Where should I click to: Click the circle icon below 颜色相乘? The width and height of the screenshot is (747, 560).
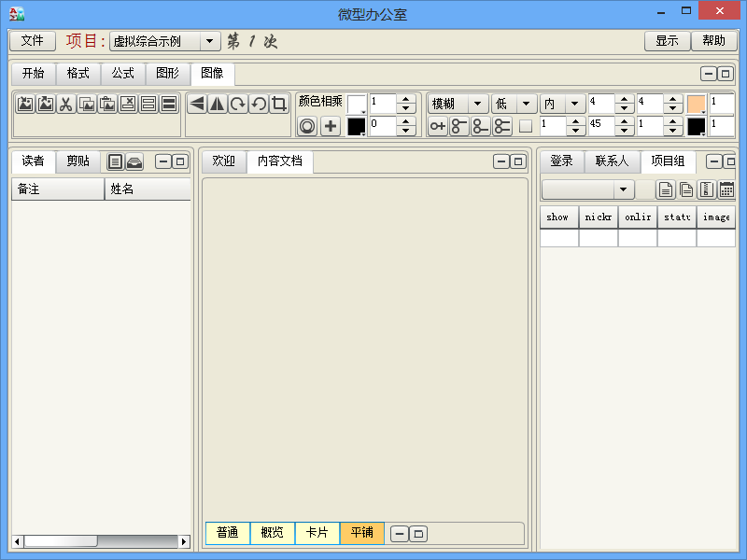coord(307,125)
